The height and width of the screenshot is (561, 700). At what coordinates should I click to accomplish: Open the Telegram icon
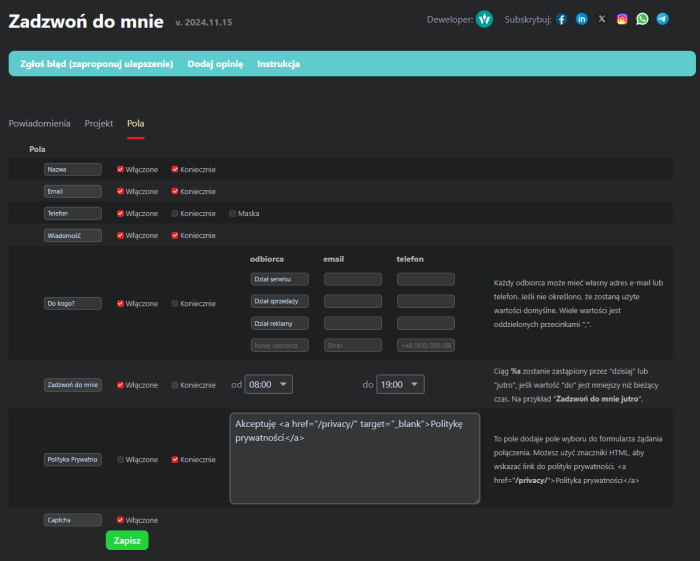click(662, 19)
